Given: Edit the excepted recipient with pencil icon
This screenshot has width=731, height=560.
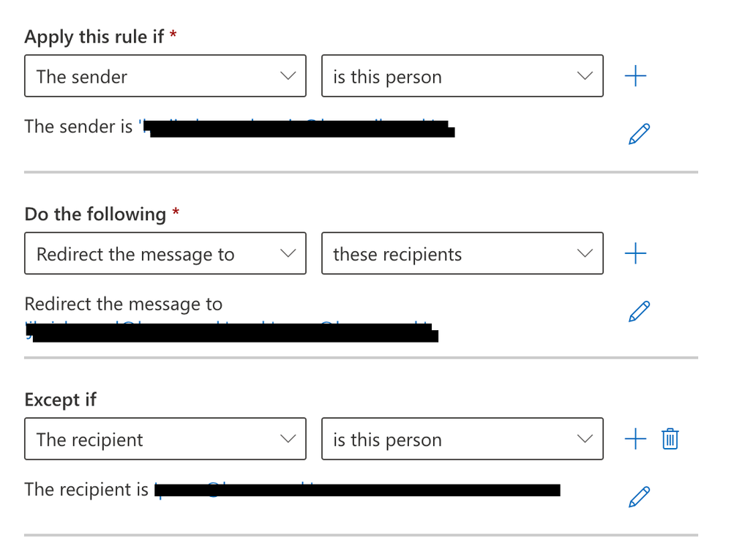Looking at the screenshot, I should tap(639, 496).
